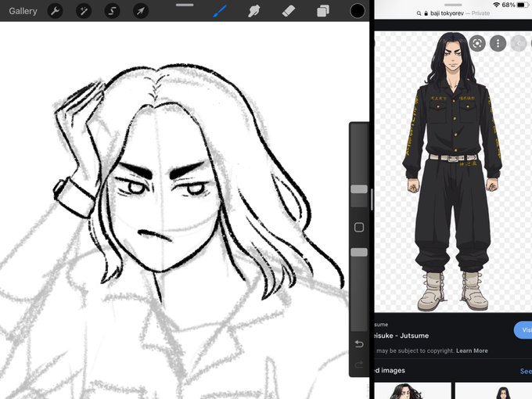Open the Gallery in Procreate
Viewport: 532px width, 399px height.
tap(23, 11)
